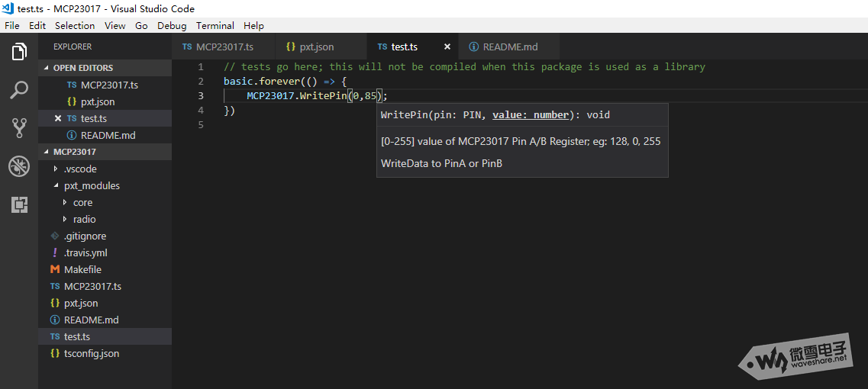Screen dimensions: 868x389
Task: Click the value 85 argument in code
Action: point(370,96)
